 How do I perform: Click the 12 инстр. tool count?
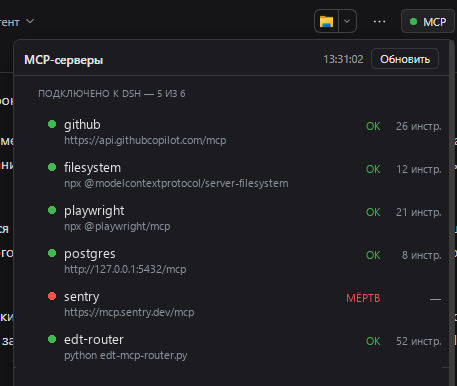pos(419,169)
